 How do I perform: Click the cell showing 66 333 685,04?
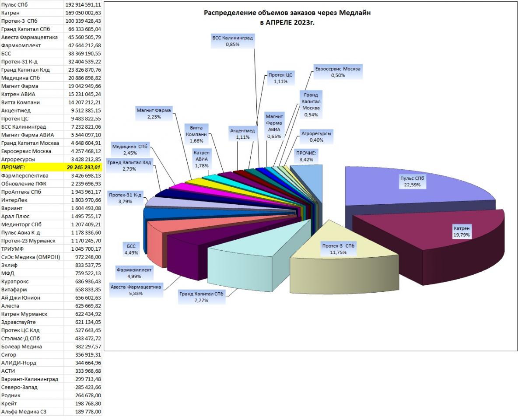point(83,29)
